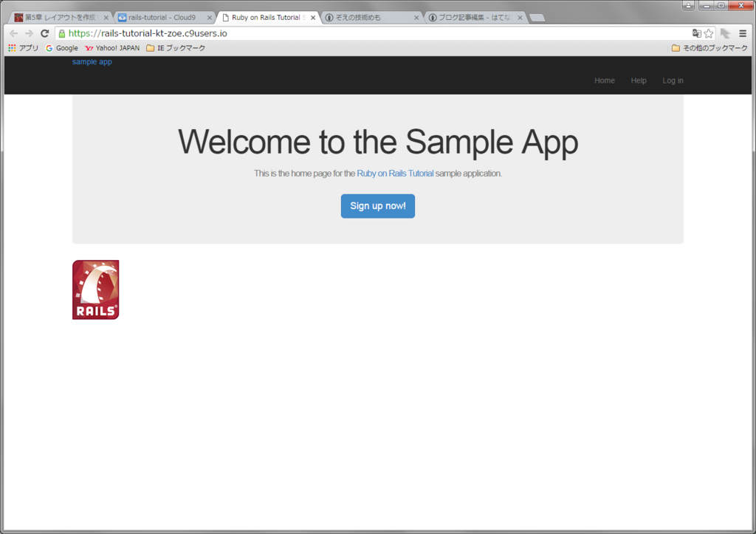This screenshot has height=534, width=756.
Task: Close the rails-tutorial - Cloud9 tab
Action: pyautogui.click(x=209, y=18)
